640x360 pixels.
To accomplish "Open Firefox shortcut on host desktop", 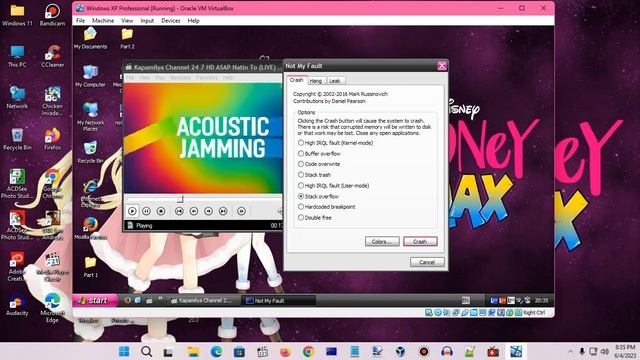I will point(52,139).
